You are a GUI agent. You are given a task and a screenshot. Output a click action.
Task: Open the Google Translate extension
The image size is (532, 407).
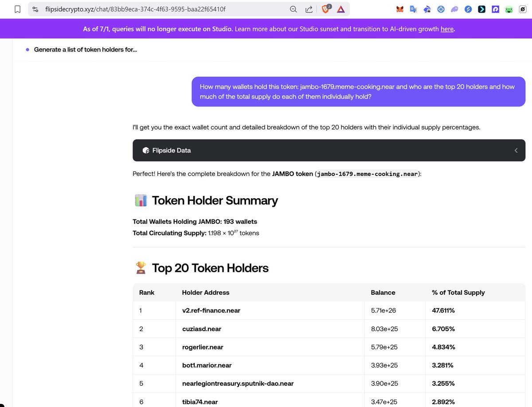point(413,9)
